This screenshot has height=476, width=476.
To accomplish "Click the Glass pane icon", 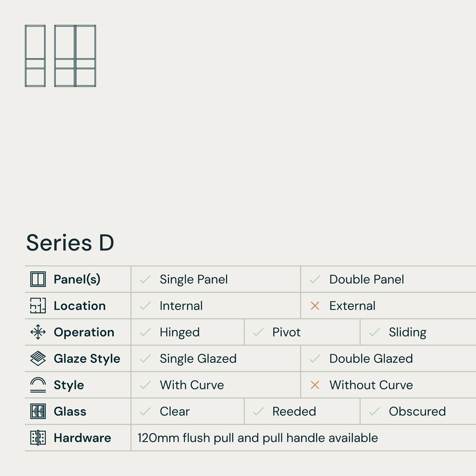I will pyautogui.click(x=38, y=411).
